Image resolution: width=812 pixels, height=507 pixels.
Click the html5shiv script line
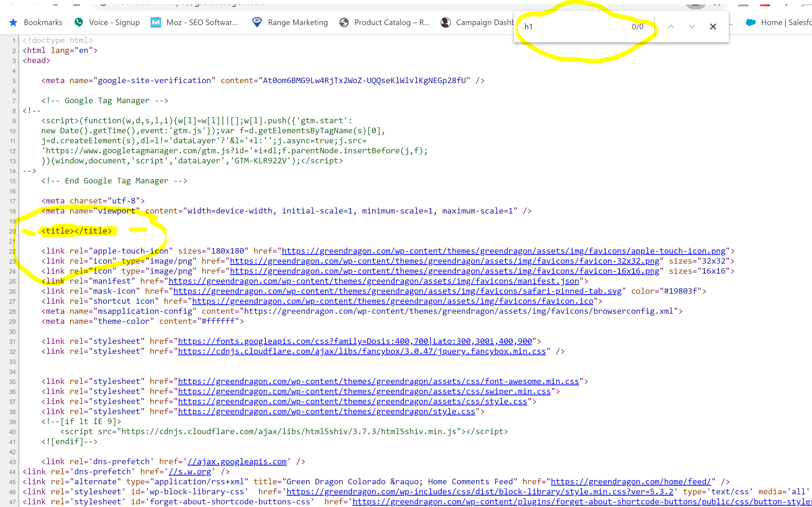(284, 431)
